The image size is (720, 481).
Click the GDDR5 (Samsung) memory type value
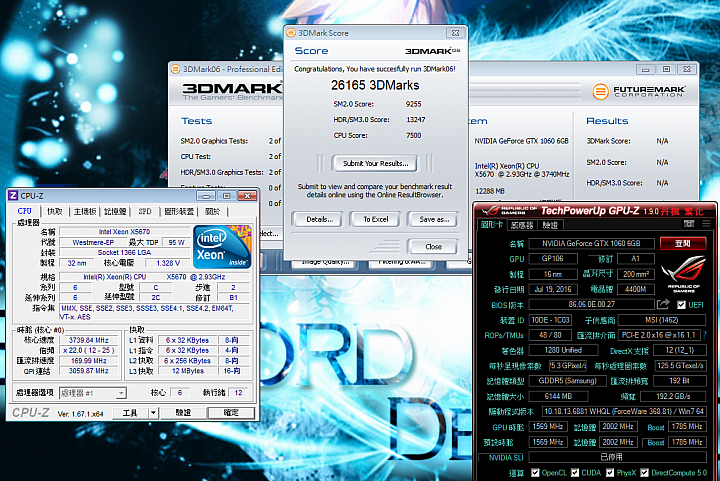(568, 381)
